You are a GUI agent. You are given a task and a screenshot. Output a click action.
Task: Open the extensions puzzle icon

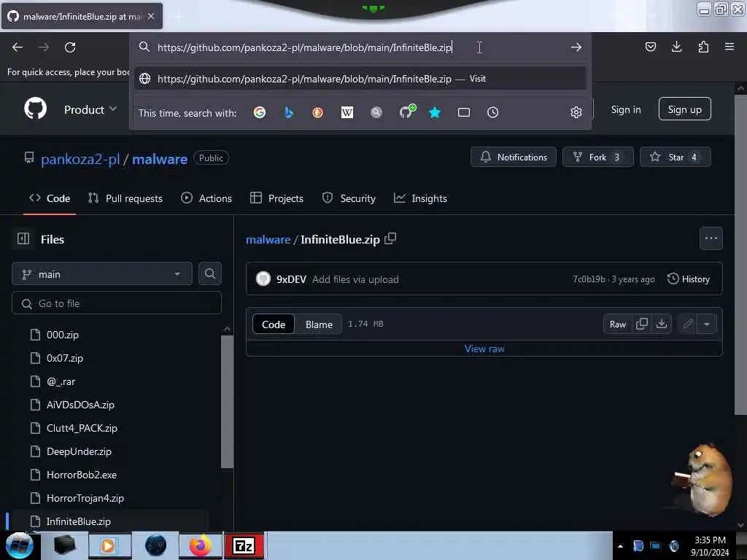click(703, 47)
